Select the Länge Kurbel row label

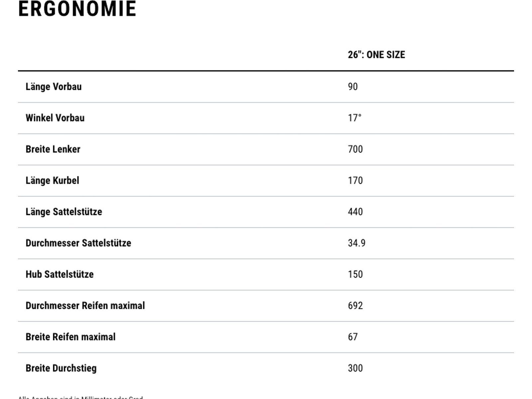52,181
